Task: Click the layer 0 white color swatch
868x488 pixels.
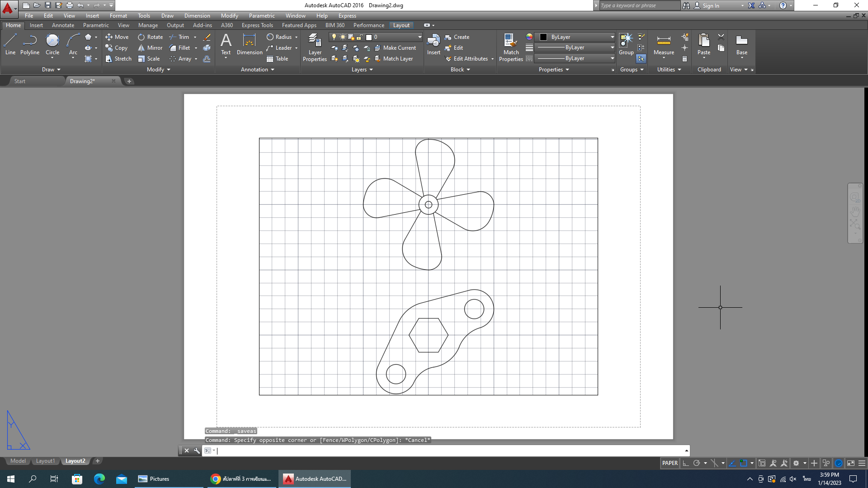Action: pos(369,37)
